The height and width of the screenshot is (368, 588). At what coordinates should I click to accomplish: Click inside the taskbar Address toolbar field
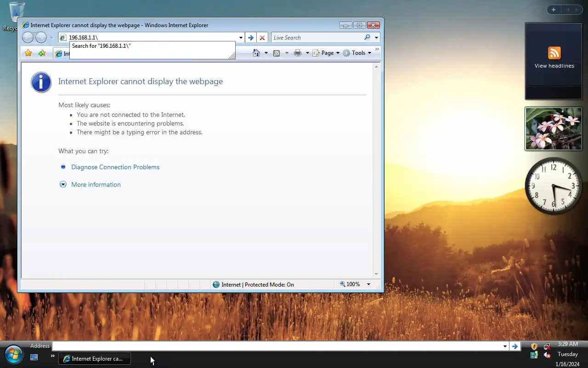pyautogui.click(x=277, y=346)
